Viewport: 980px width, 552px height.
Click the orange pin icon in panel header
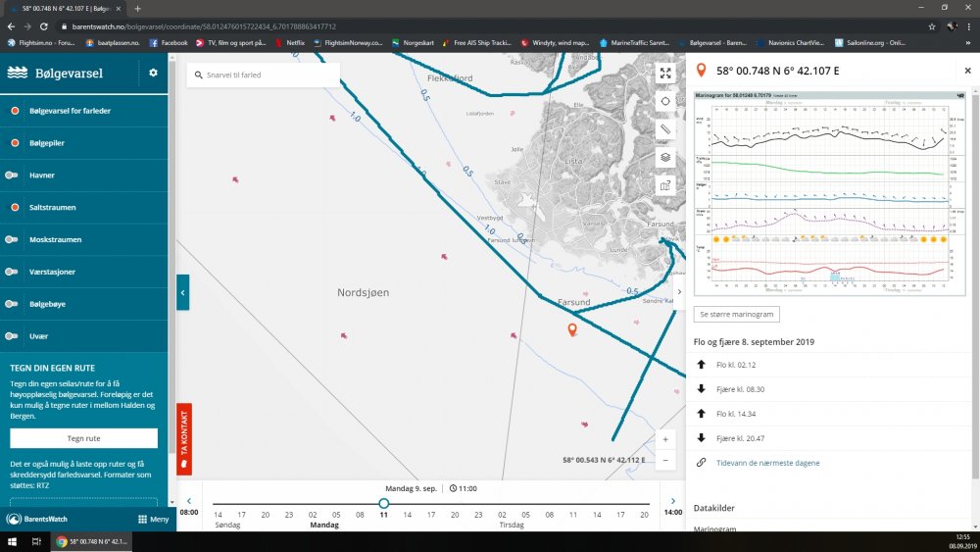(702, 70)
